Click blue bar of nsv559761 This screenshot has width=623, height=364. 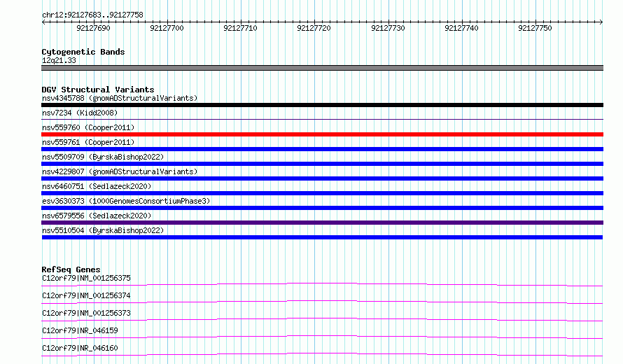pos(322,149)
